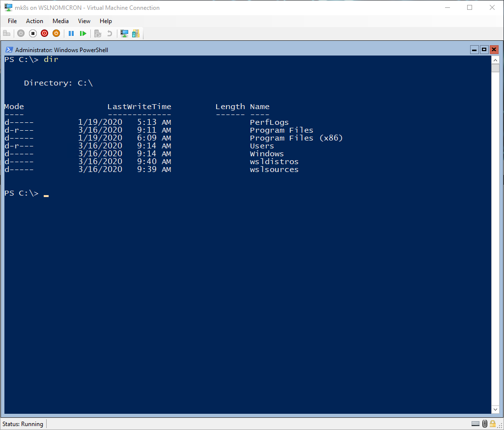Click the Checkpoint toolbar icon
504x430 pixels.
point(98,33)
